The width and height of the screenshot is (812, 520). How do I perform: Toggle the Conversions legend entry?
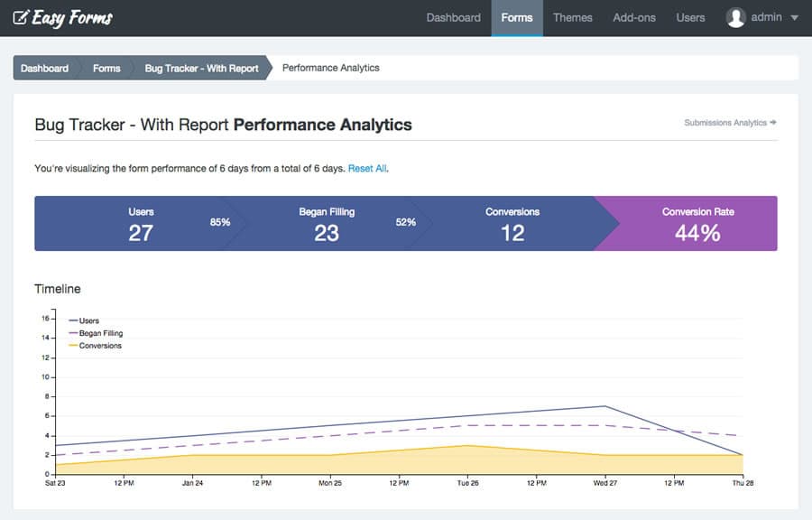click(x=99, y=346)
